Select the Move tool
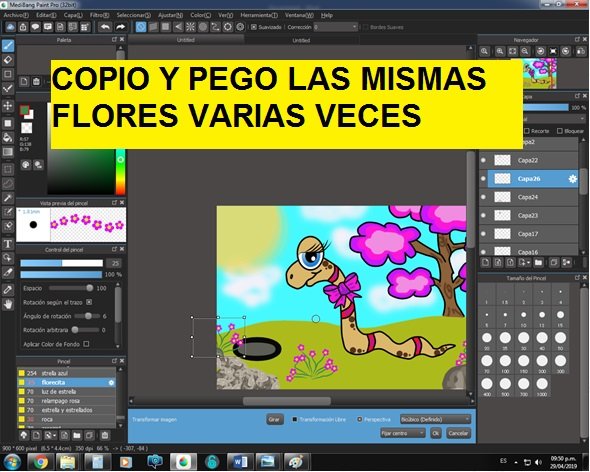Screen dimensions: 590x472 tap(8, 106)
